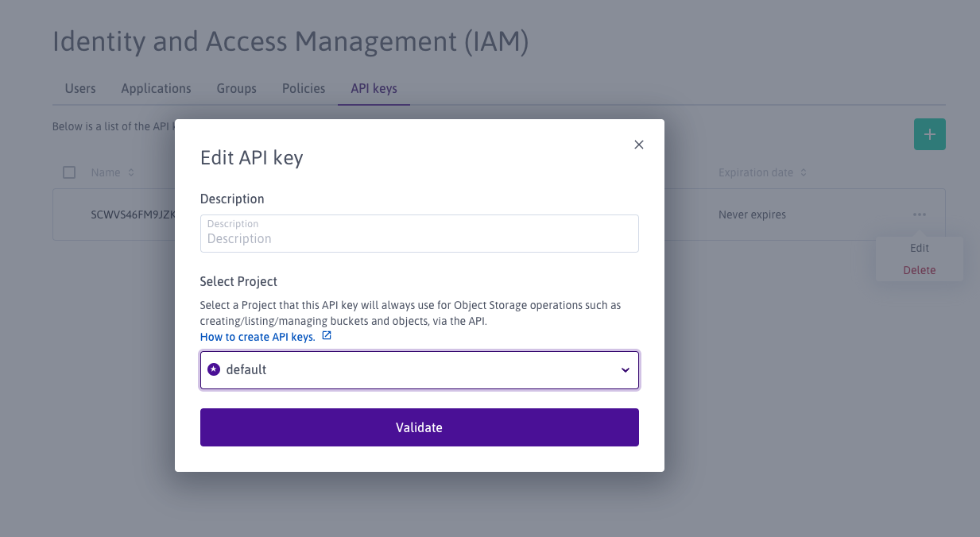Open the three-dot row actions menu
This screenshot has width=980, height=537.
(920, 214)
